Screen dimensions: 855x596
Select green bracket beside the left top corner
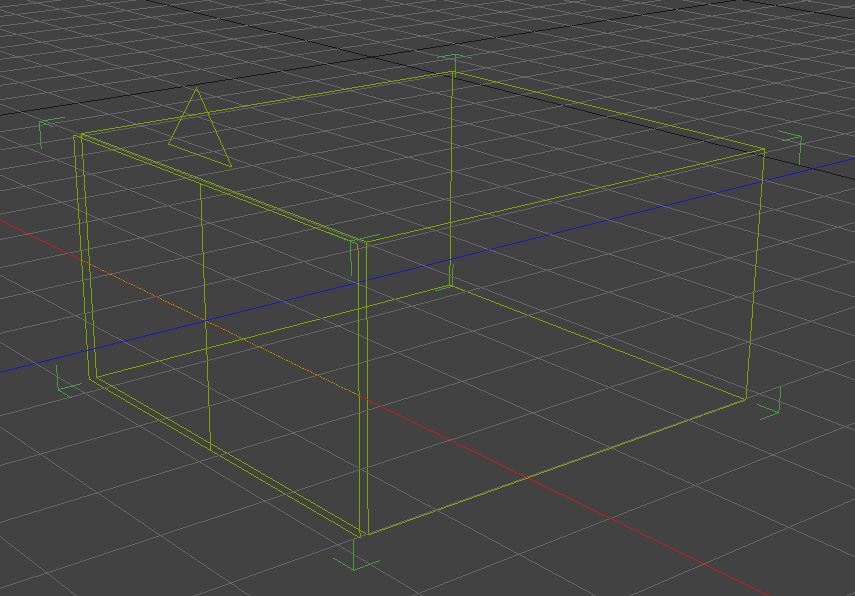50,131
